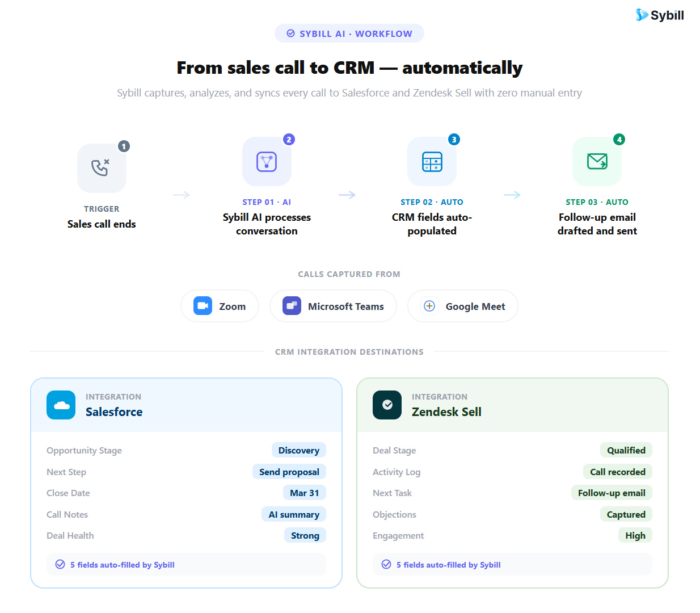The image size is (700, 613).
Task: Click the Next Task label
Action: click(x=392, y=493)
